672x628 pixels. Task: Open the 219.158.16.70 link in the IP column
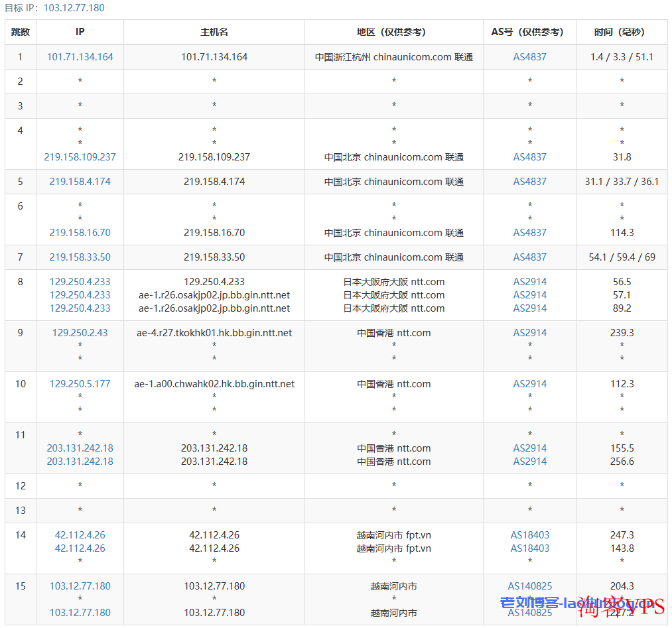click(x=80, y=233)
